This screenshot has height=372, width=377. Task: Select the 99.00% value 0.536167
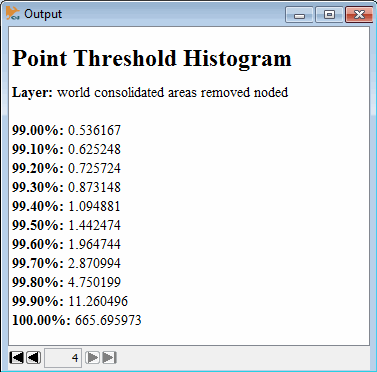point(94,130)
